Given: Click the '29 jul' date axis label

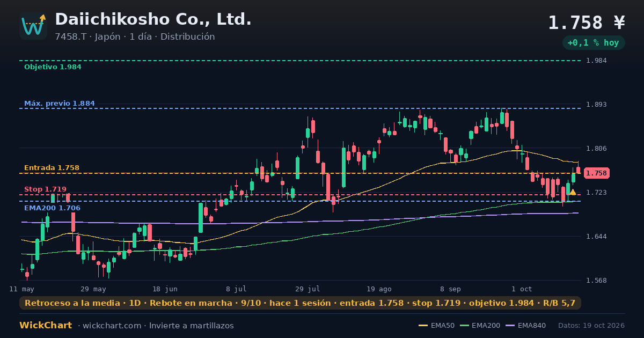Looking at the screenshot, I should pyautogui.click(x=308, y=289).
